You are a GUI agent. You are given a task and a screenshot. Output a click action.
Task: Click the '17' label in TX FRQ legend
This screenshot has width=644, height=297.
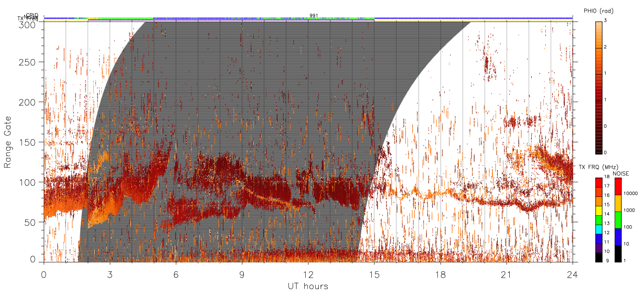coord(606,186)
